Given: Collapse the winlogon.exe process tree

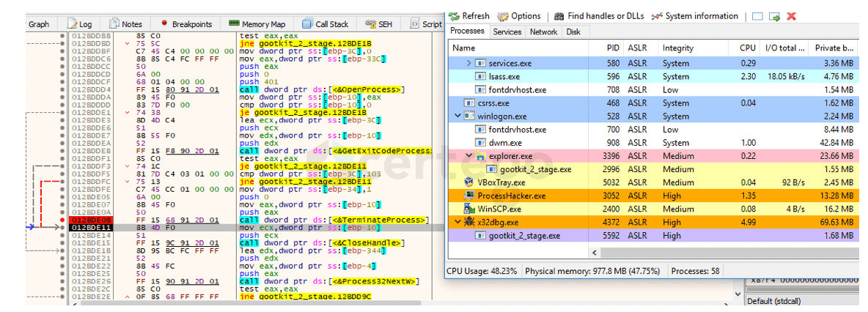Looking at the screenshot, I should 457,116.
